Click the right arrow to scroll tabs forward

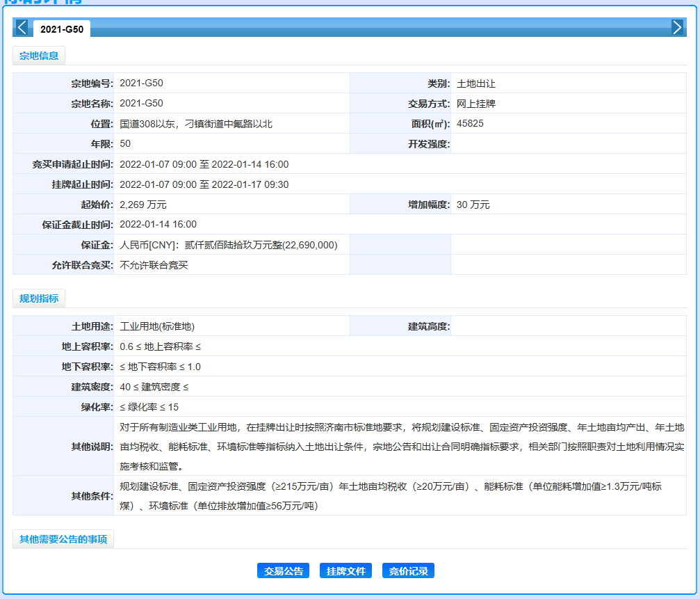(x=677, y=27)
